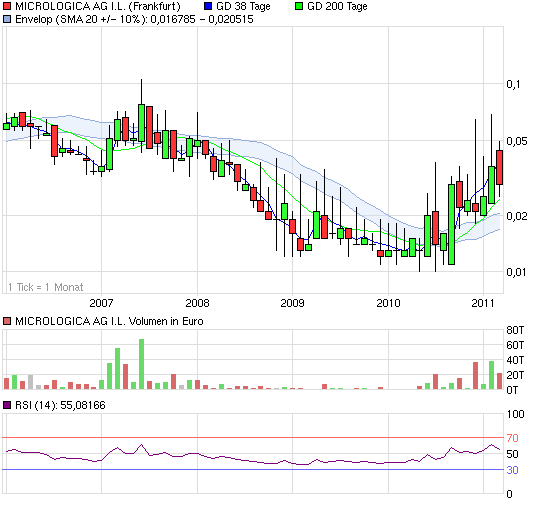
Task: Click the RSI 100 axis label
Action: pos(515,414)
